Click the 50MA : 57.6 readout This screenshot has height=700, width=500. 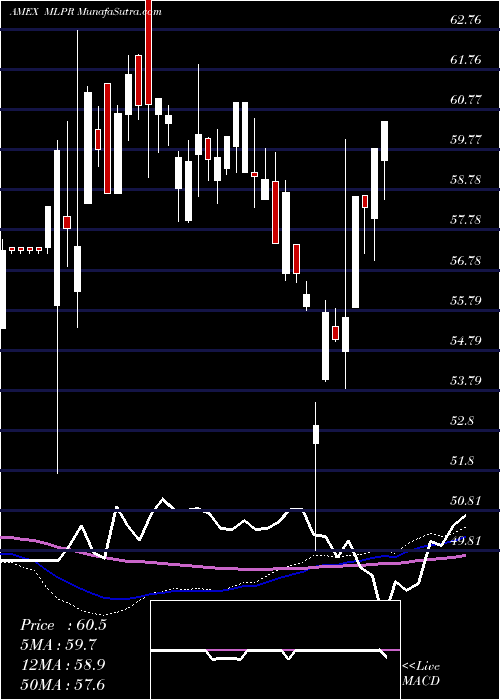tap(63, 684)
